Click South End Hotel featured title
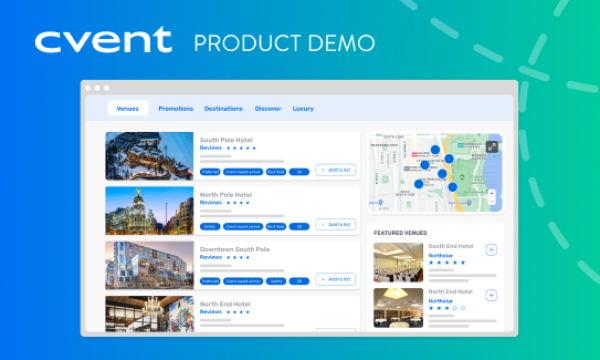 [x=451, y=246]
